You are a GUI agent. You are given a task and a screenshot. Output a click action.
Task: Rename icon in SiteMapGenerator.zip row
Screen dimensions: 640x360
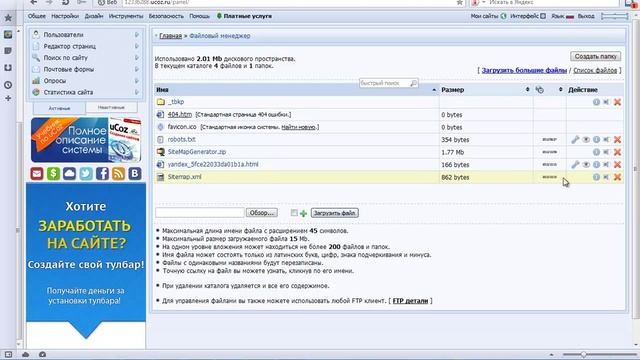[x=607, y=152]
